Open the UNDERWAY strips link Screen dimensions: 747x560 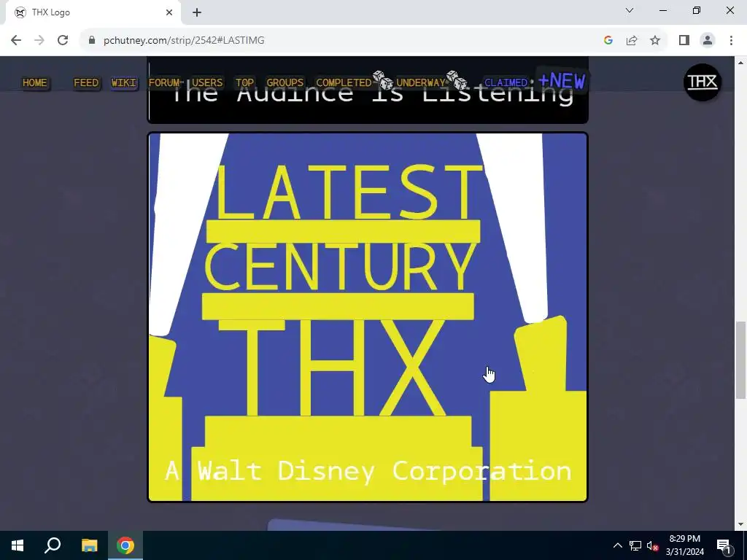[x=421, y=83]
